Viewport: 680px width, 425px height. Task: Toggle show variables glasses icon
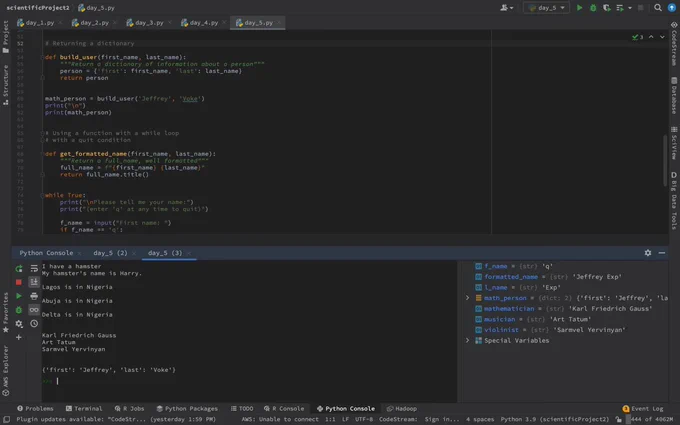(34, 310)
